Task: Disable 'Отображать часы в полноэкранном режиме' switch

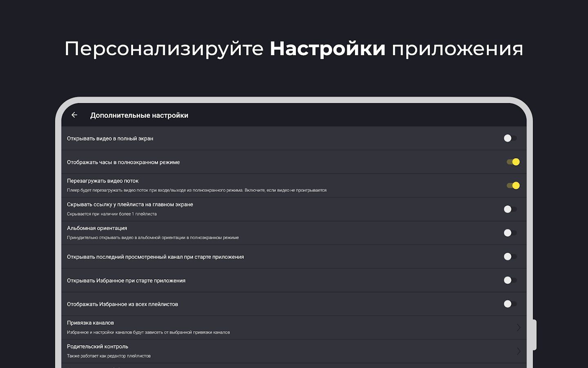Action: pos(513,162)
